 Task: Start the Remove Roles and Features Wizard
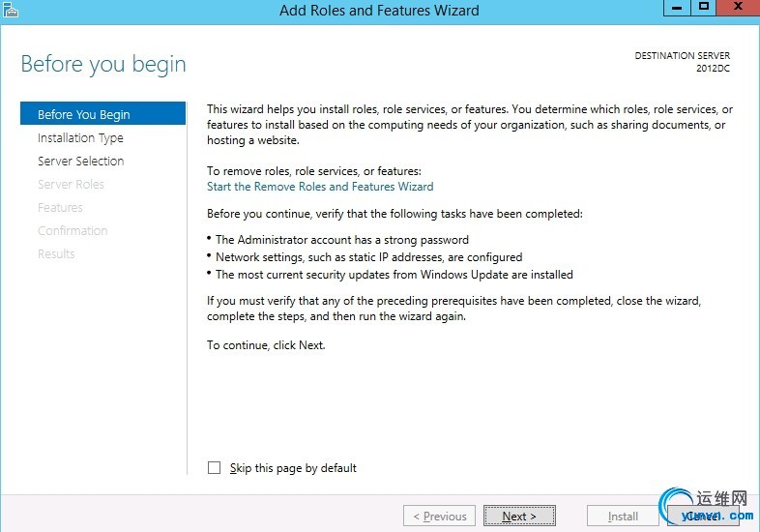pos(320,187)
